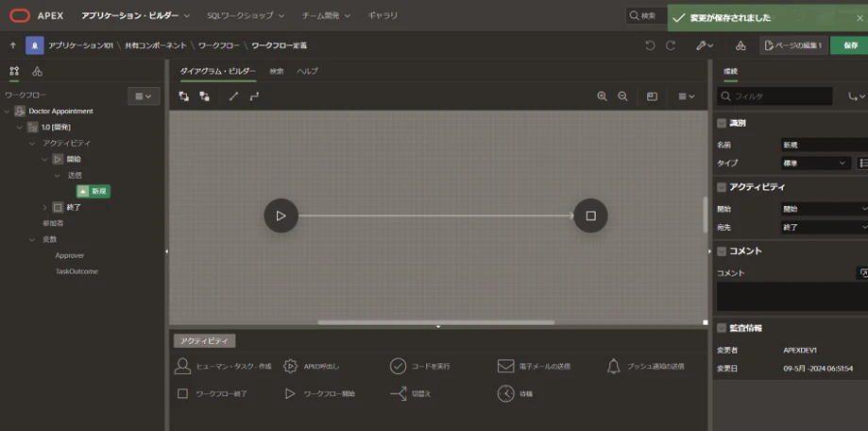Collapse the 送信 connections node
Viewport: 868px width, 431px height.
click(57, 176)
